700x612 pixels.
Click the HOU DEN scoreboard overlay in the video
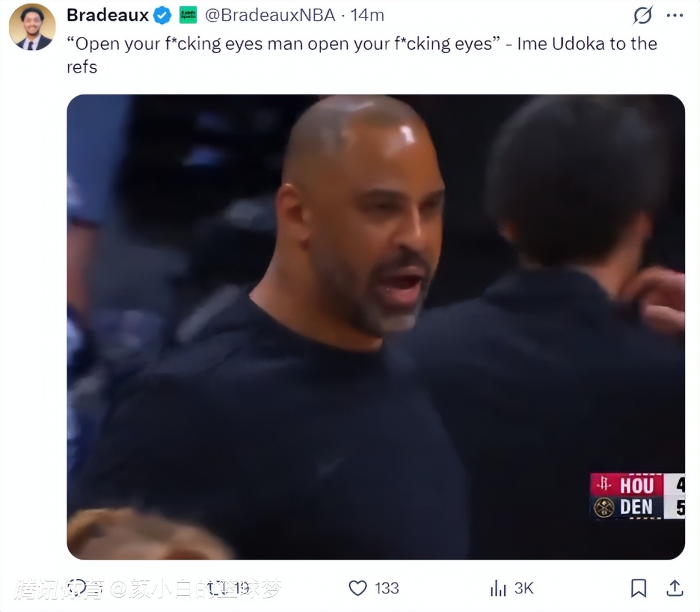636,496
